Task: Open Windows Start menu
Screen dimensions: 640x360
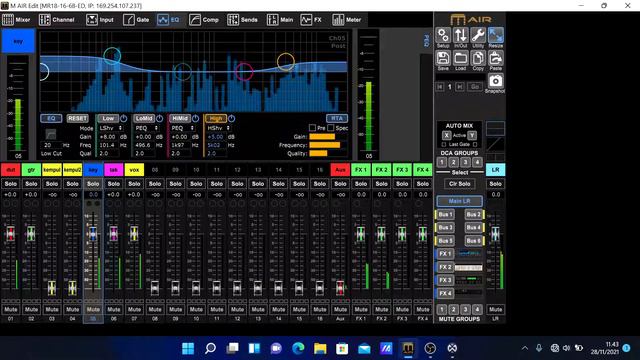Action: 188,348
